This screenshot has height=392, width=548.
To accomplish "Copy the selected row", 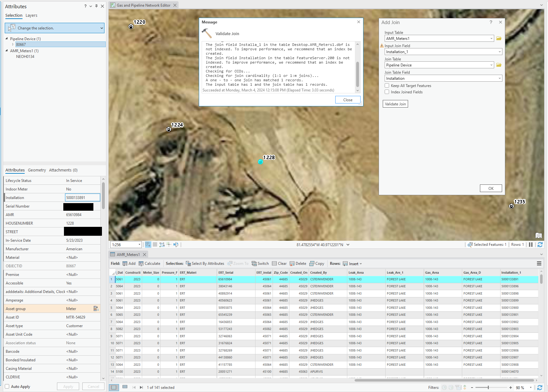I will 317,263.
